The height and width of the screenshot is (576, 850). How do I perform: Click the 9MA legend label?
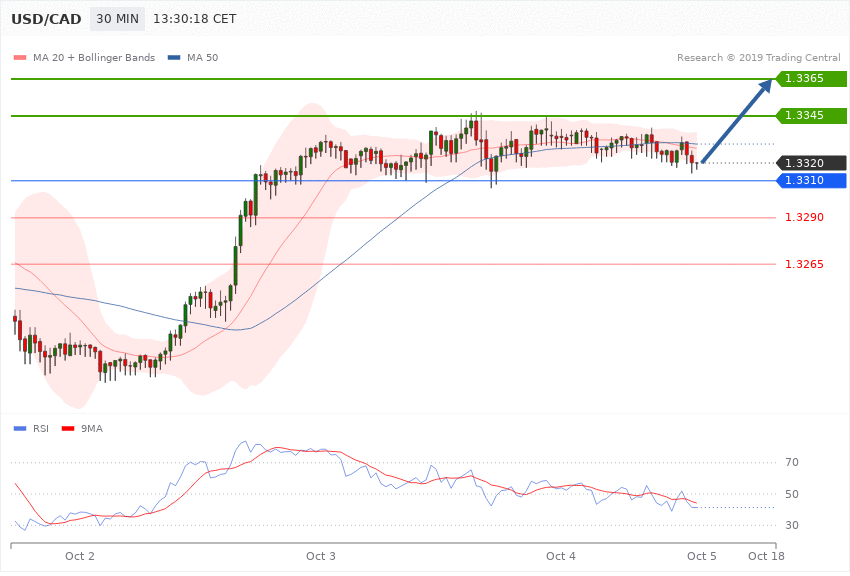click(92, 429)
